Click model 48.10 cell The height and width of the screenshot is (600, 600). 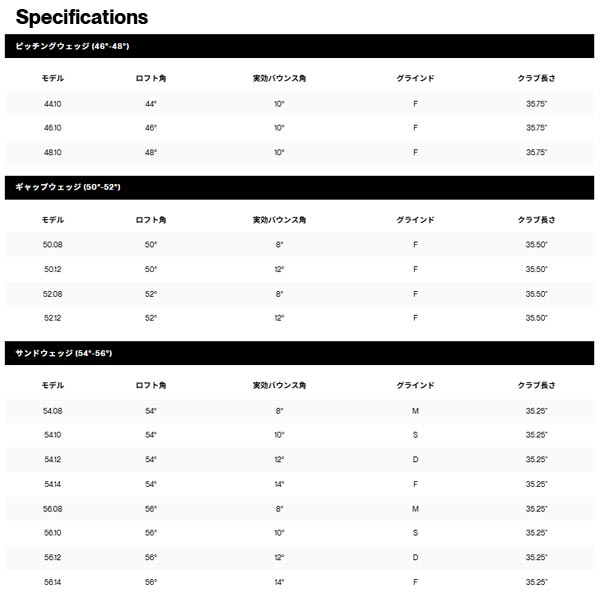53,152
